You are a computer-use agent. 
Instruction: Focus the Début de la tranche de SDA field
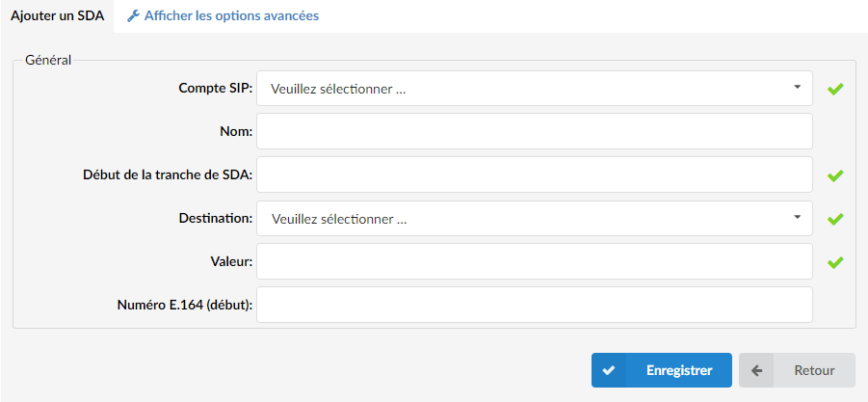535,174
